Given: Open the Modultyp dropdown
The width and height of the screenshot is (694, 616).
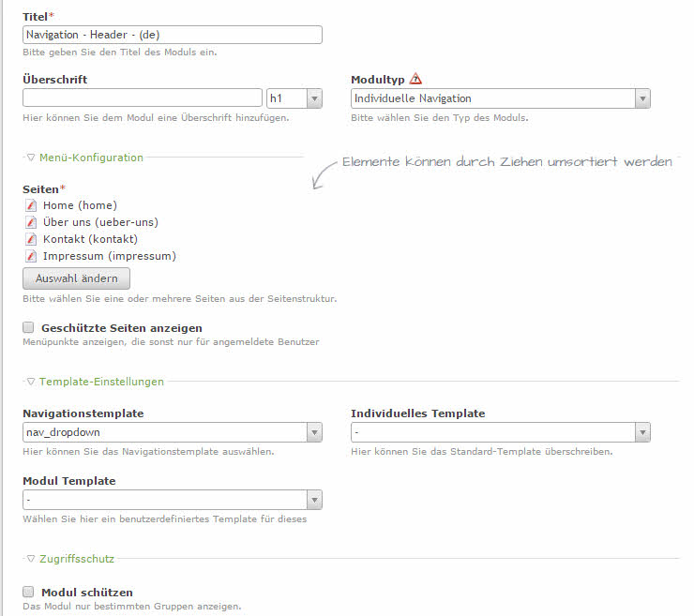Looking at the screenshot, I should 501,98.
